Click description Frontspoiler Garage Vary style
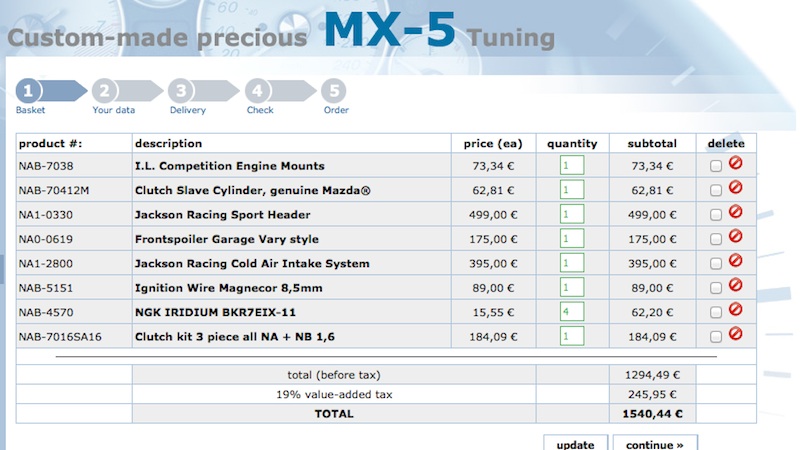 [227, 239]
